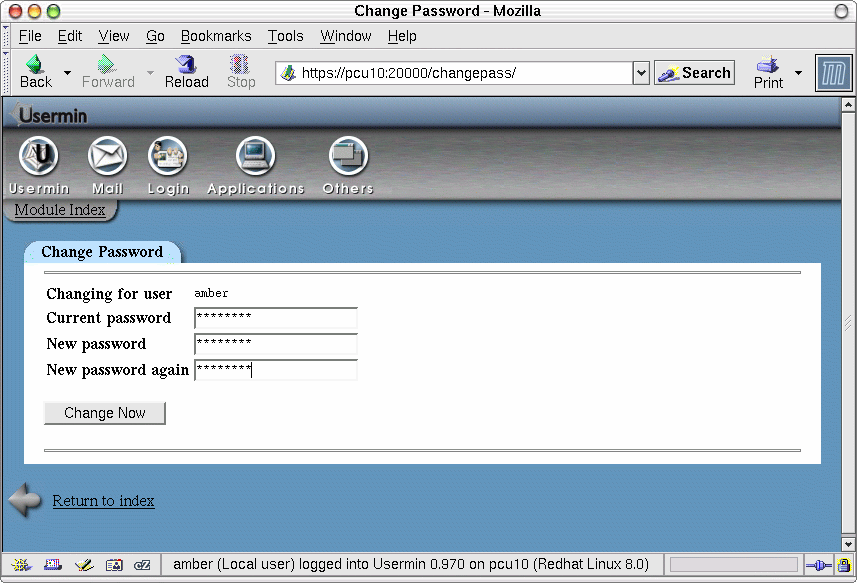This screenshot has width=857, height=583.
Task: Click the Change Now button
Action: (x=104, y=413)
